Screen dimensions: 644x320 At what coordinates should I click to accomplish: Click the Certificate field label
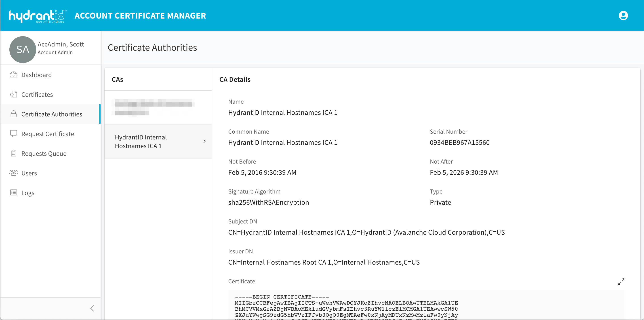point(242,282)
